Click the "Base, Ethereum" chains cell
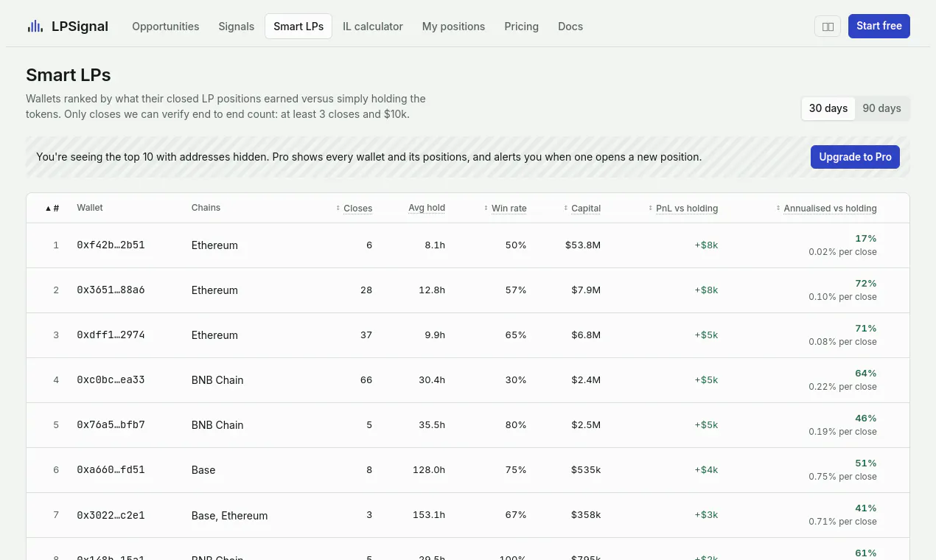Screen dimensions: 936x560 pyautogui.click(x=229, y=516)
